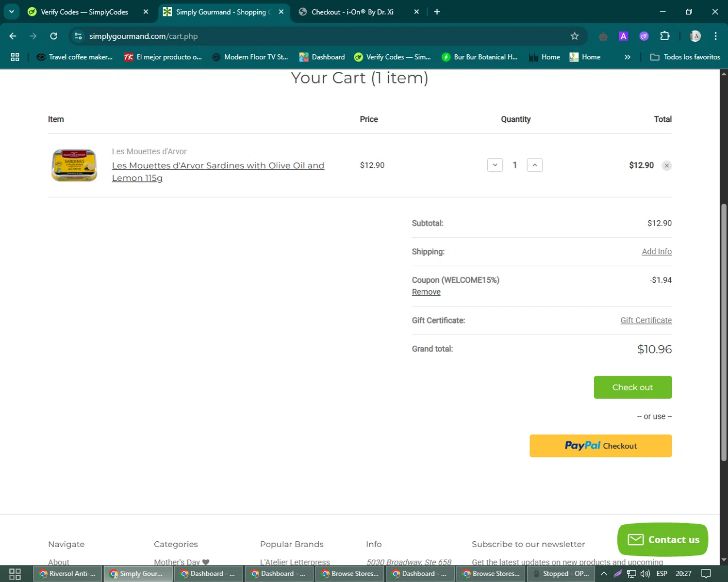Switch to Checkout - i-On By Dr. Xi tab
The height and width of the screenshot is (582, 728).
[352, 12]
